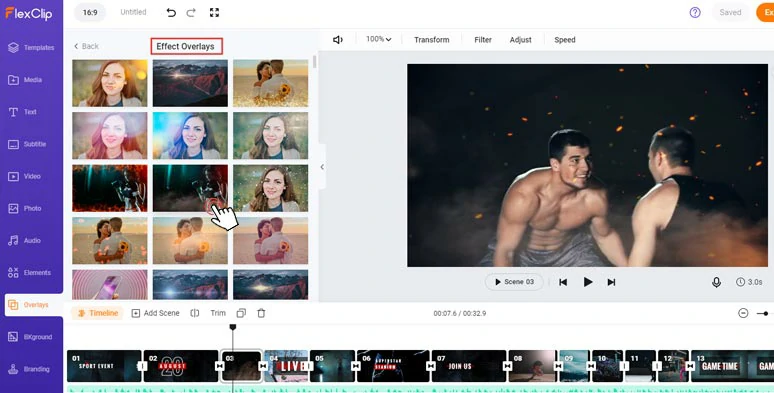Open the Adjust options
774x393 pixels.
tap(520, 39)
